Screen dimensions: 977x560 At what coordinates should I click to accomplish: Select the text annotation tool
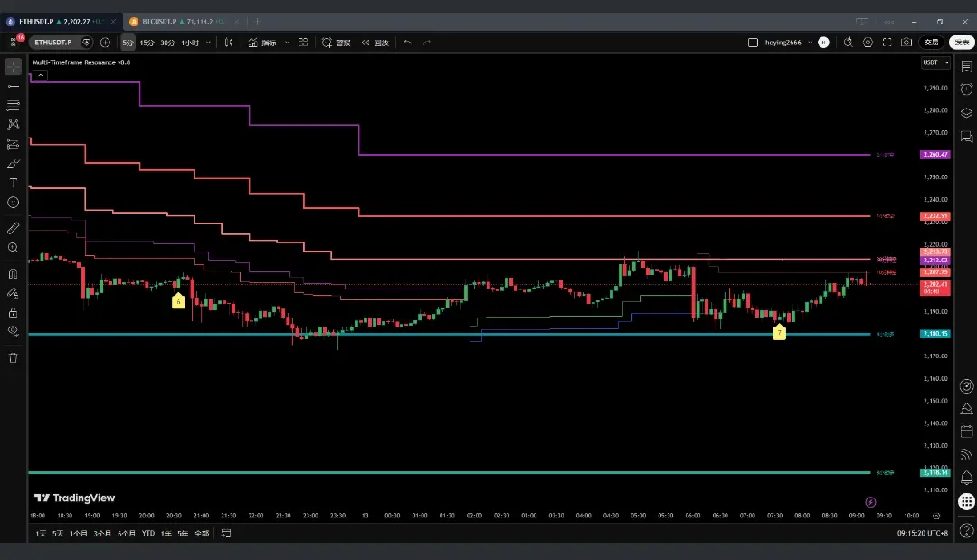coord(13,183)
